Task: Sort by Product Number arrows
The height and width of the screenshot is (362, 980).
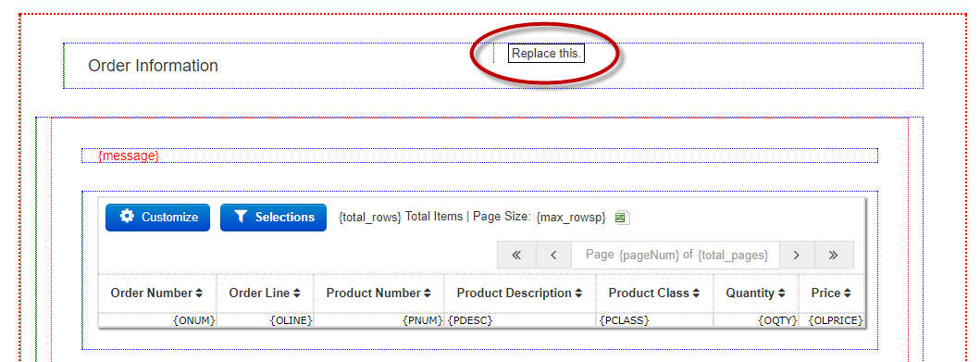Action: 428,293
